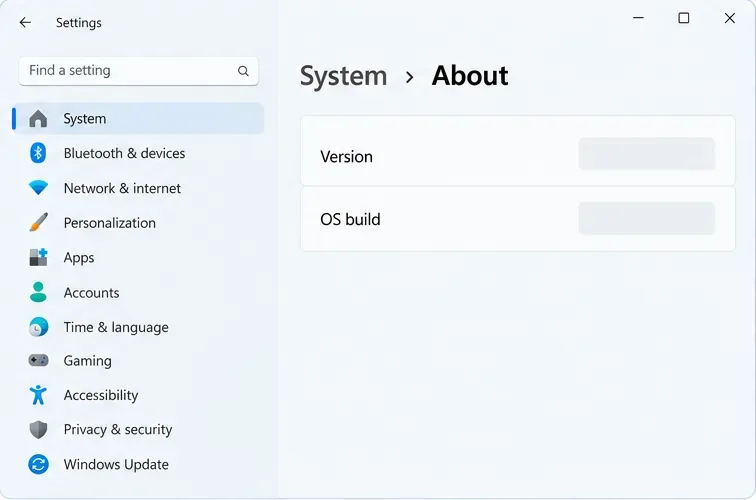
Task: Open Windows Update page
Action: [x=138, y=464]
